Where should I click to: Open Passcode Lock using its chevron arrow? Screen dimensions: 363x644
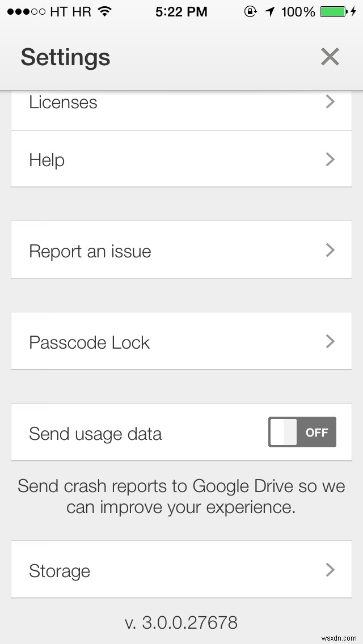point(330,341)
